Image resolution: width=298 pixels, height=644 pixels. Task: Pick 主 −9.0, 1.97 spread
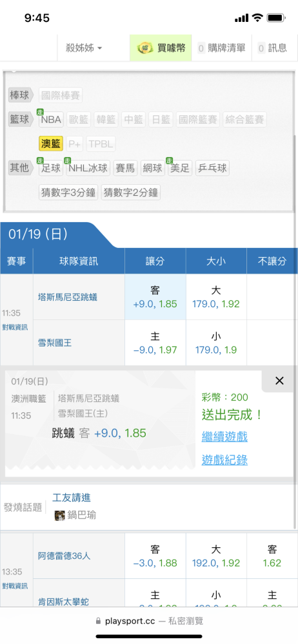[155, 343]
